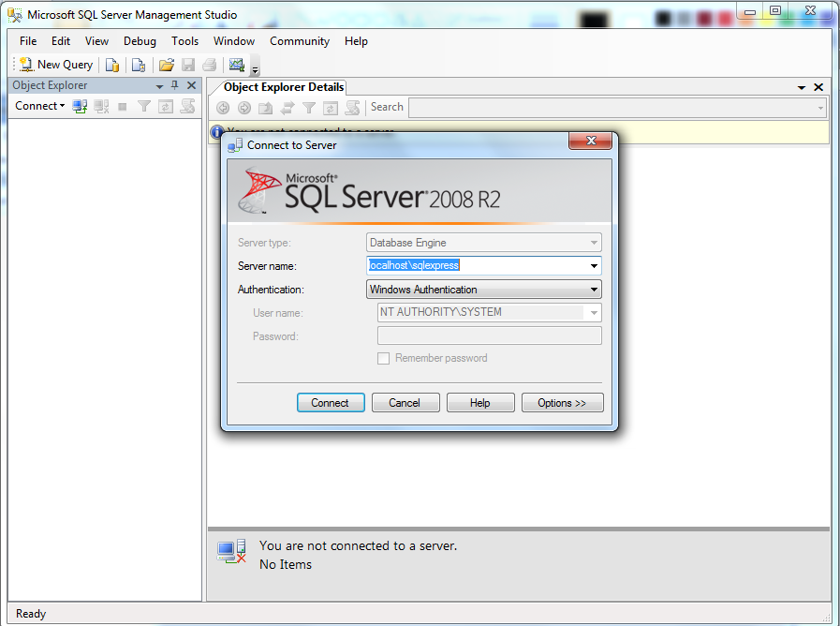Click the "No Items" text

pos(286,565)
